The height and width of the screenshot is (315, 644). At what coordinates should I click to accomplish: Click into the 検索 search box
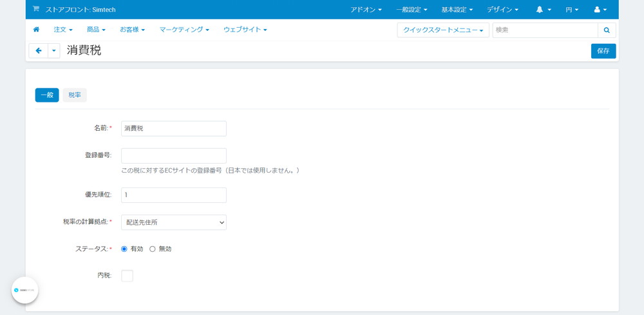pyautogui.click(x=545, y=30)
